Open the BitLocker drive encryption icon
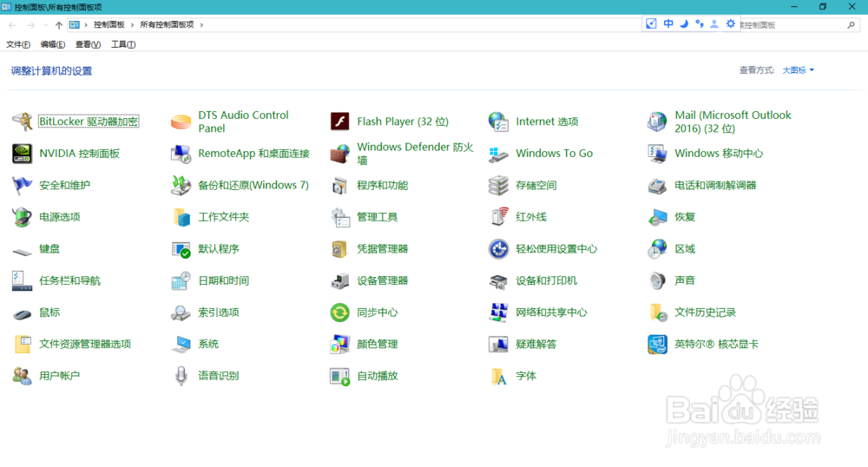Viewport: 868px width, 467px height. [23, 122]
